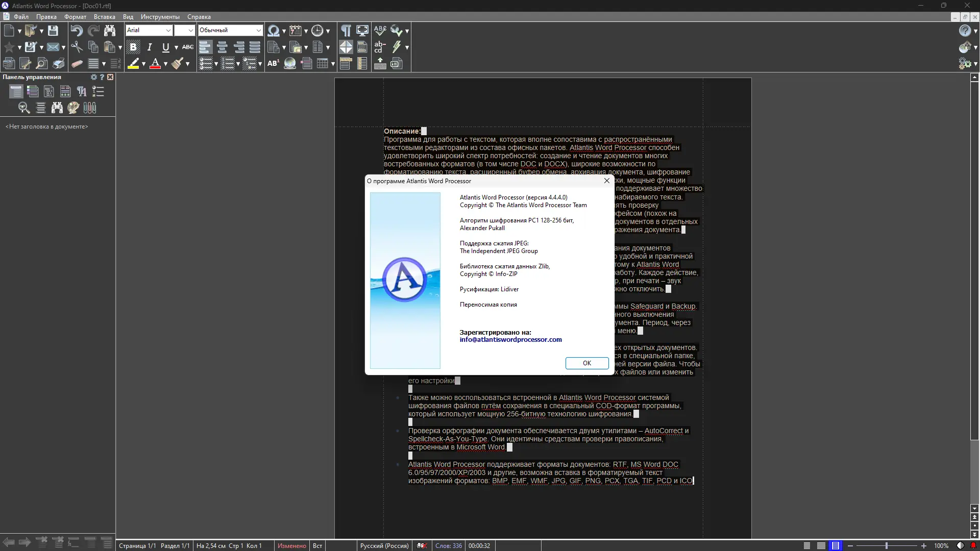
Task: Click the paperclips icon in the control panel
Action: point(90,108)
